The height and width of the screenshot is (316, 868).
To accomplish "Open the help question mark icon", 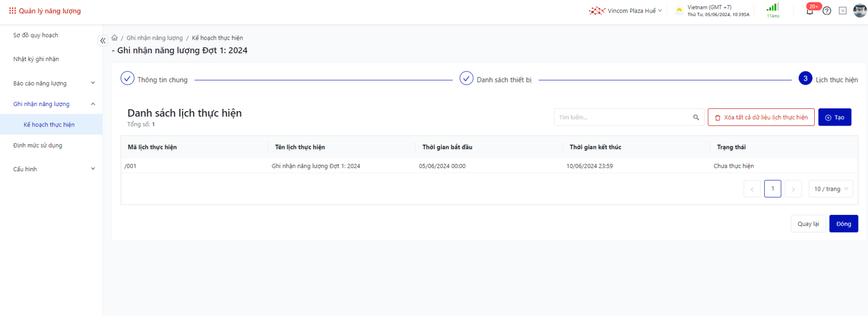I will point(827,11).
